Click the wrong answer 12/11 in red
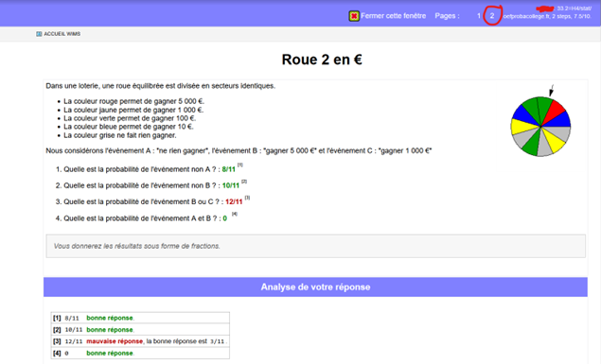The width and height of the screenshot is (601, 364). [x=234, y=201]
